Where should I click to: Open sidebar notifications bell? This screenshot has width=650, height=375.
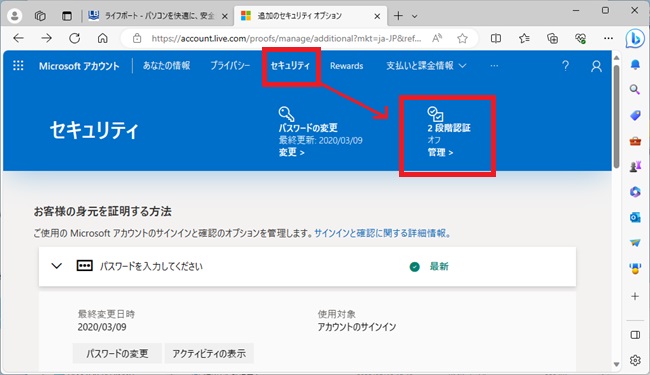(x=635, y=65)
